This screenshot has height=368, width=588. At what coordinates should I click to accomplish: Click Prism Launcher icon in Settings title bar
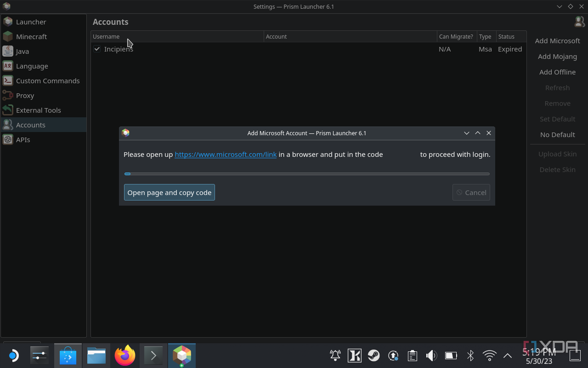point(6,6)
